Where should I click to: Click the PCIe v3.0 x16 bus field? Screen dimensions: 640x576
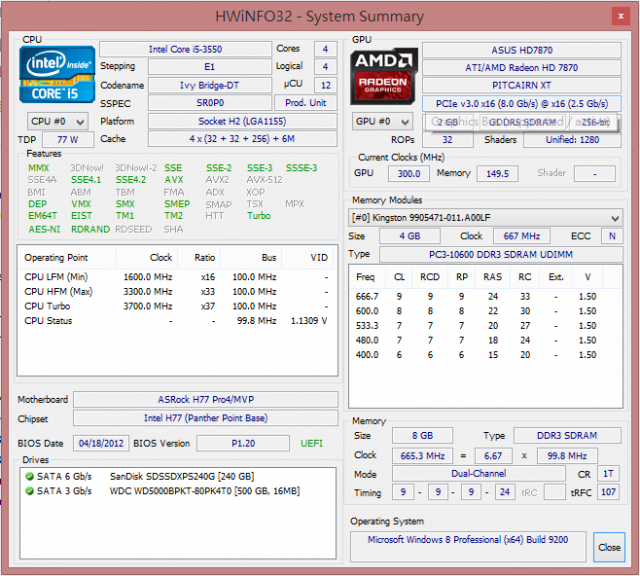tap(522, 103)
